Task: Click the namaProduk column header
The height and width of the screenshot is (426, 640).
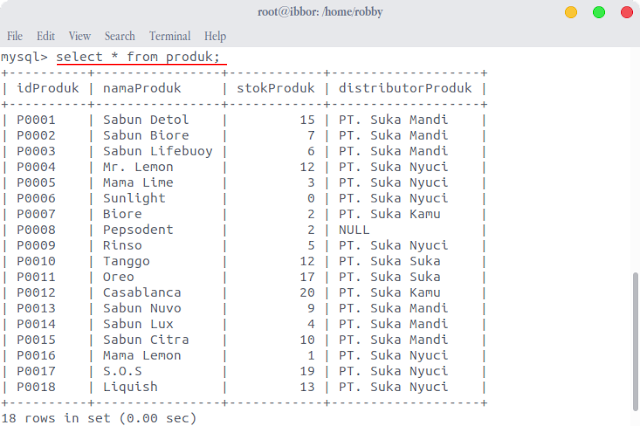Action: (142, 88)
